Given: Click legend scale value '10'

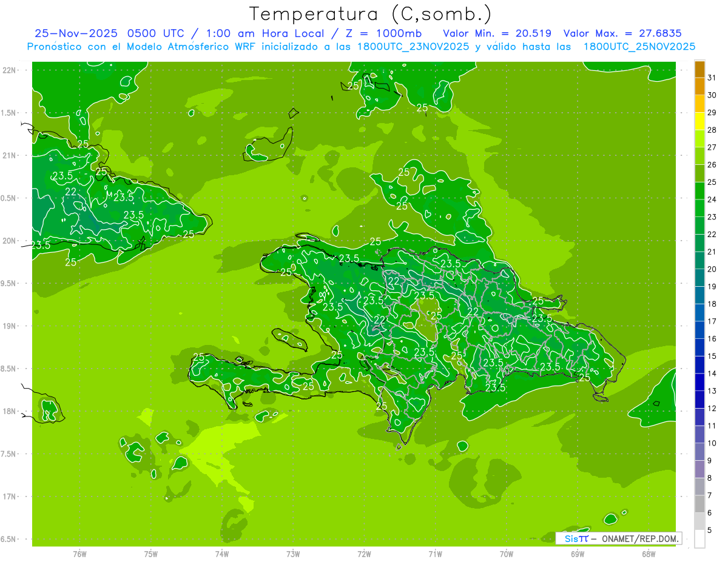Looking at the screenshot, I should [x=712, y=444].
